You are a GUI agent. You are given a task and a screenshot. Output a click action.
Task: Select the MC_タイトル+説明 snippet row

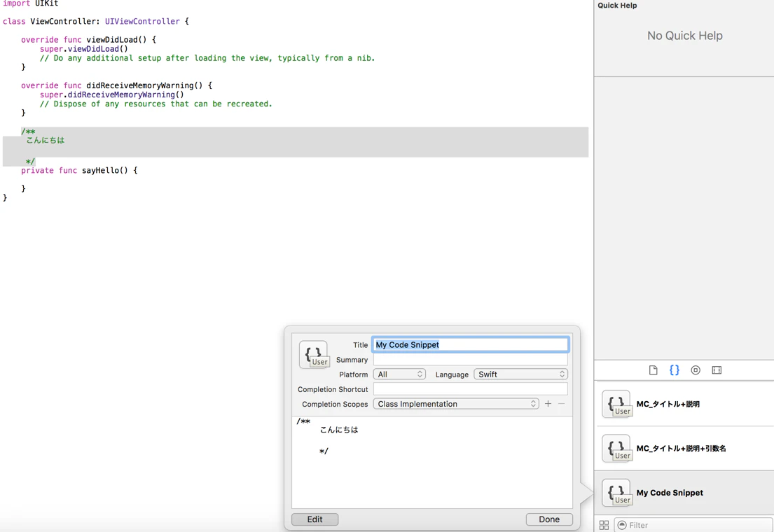(x=684, y=404)
